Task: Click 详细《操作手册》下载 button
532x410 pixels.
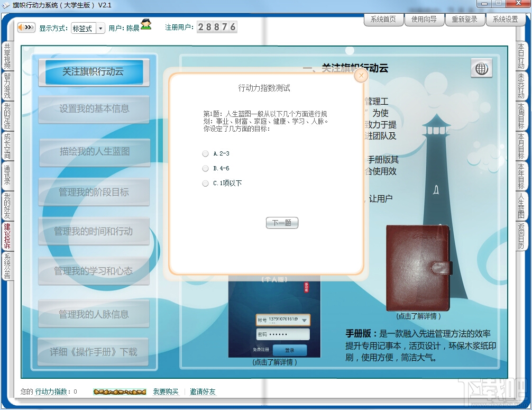Action: 93,352
